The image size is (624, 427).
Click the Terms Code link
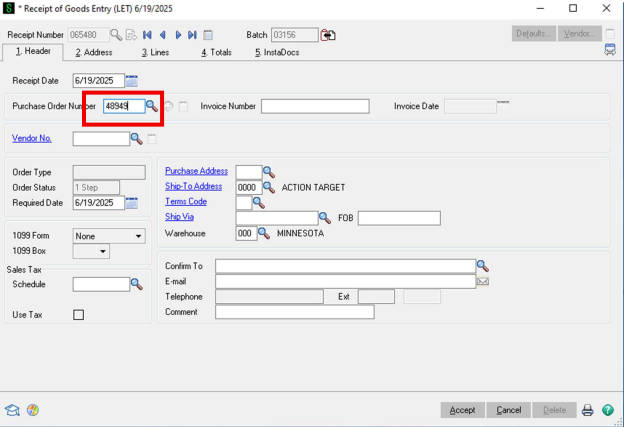click(x=186, y=202)
